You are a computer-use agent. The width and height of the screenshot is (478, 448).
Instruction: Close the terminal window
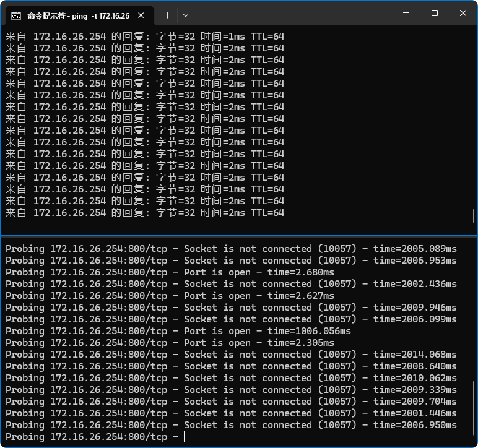pos(463,14)
